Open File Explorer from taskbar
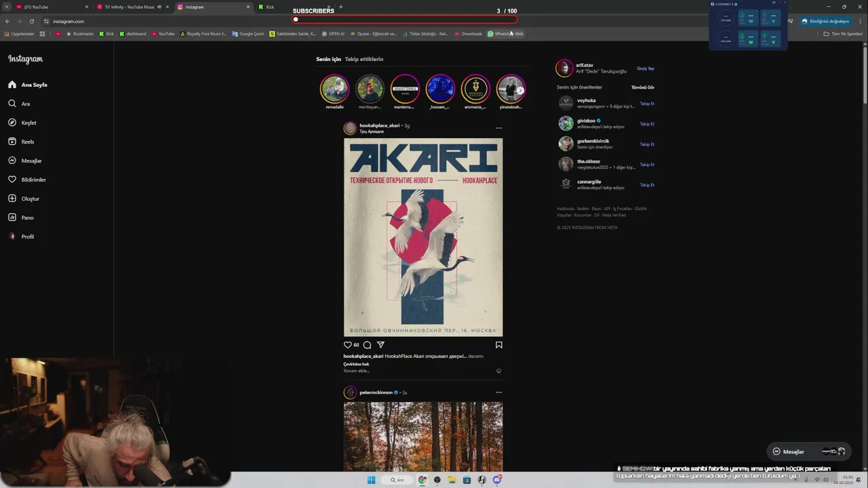Screen dimensions: 868x488 click(452, 480)
